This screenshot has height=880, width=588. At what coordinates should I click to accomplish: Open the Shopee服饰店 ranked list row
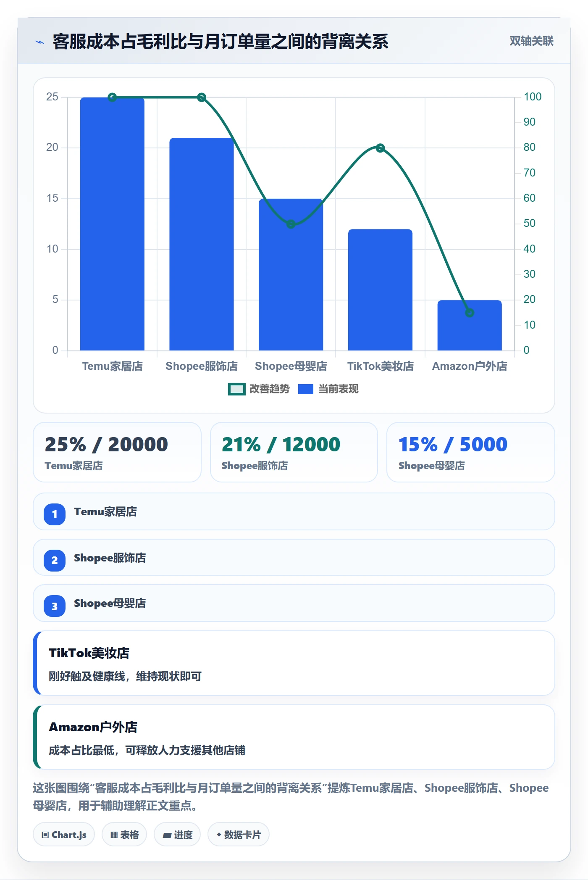[294, 557]
